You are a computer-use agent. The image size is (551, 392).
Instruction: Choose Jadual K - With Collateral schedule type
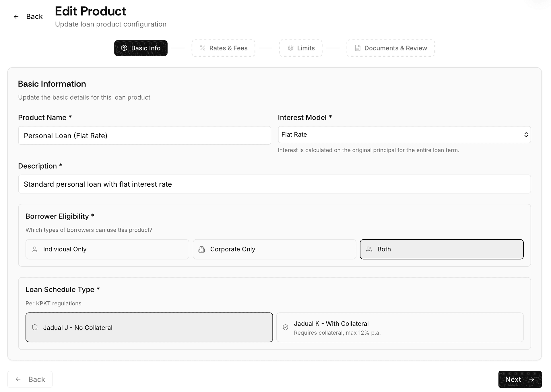400,327
